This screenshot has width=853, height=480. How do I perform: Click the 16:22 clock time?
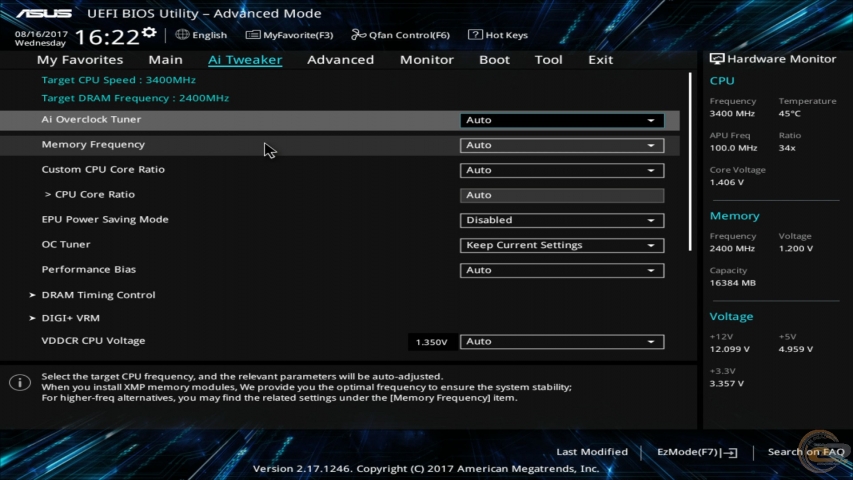pos(107,37)
